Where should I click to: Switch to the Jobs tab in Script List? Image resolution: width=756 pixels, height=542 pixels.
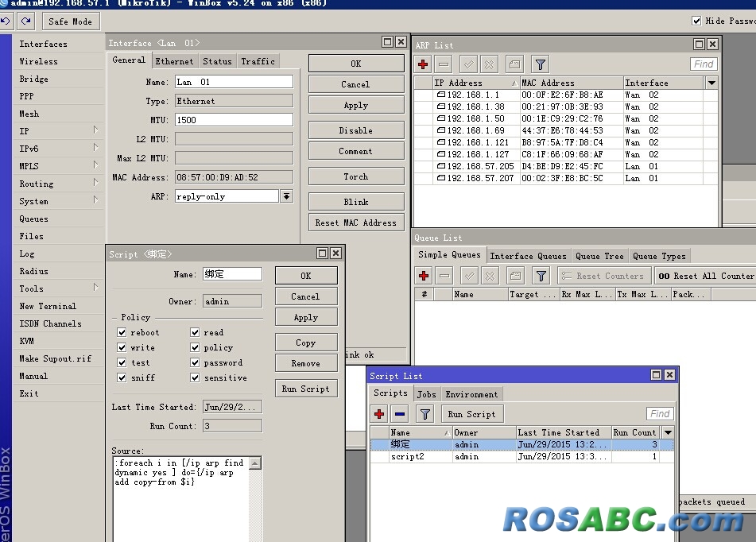point(426,394)
